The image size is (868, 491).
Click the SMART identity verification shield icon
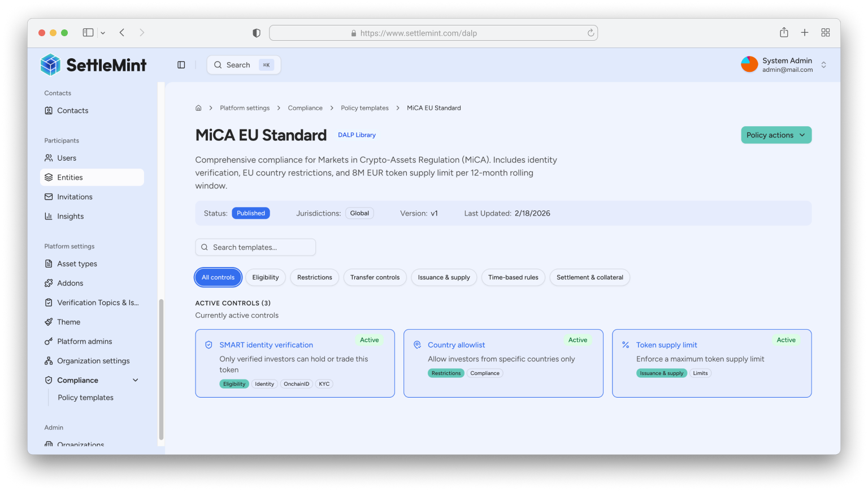tap(209, 345)
